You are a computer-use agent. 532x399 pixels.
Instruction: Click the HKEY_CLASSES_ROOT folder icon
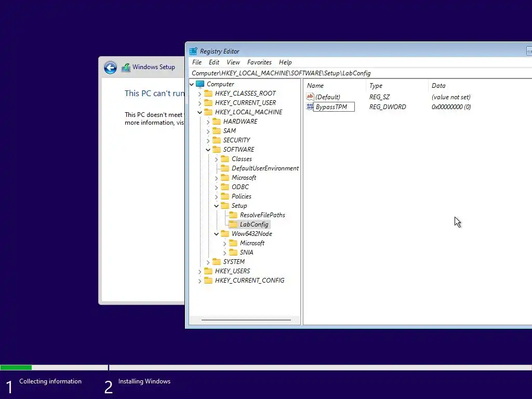point(208,94)
